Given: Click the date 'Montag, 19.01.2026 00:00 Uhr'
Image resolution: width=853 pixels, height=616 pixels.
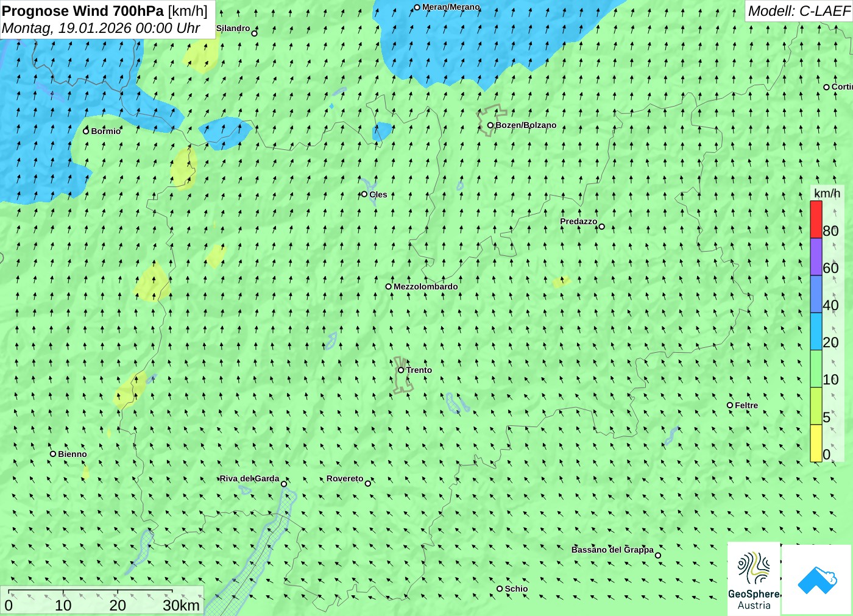Looking at the screenshot, I should [x=101, y=28].
